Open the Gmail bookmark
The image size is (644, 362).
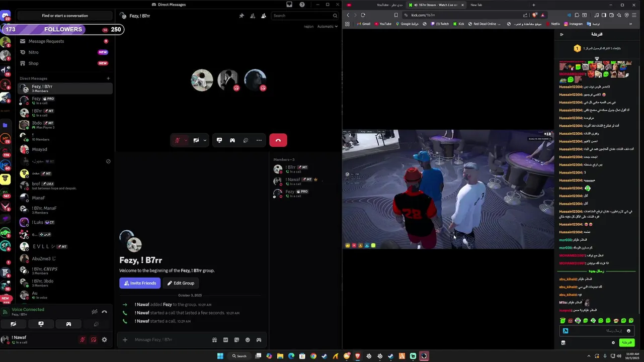coord(363,24)
